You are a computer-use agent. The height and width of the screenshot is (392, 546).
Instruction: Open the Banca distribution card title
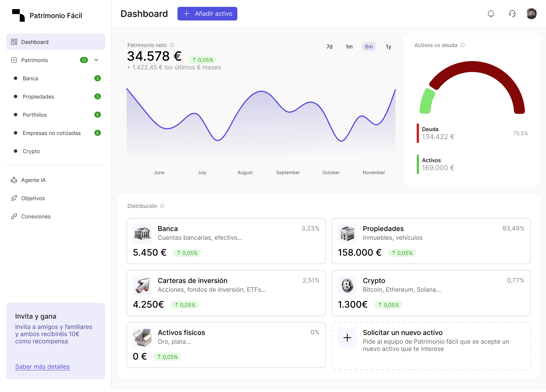[x=168, y=229]
